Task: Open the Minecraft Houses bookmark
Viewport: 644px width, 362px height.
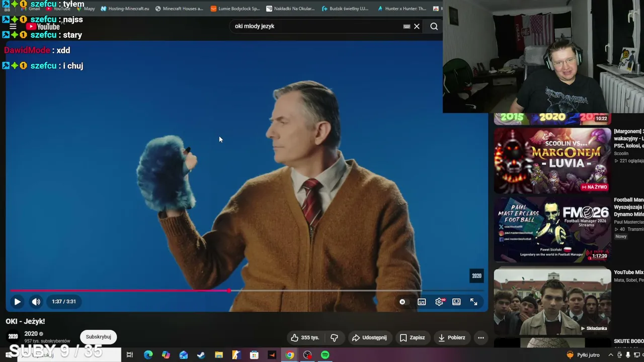Action: pos(179,9)
